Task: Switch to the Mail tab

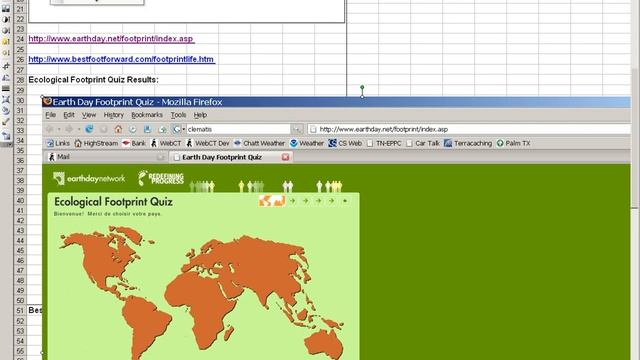Action: 106,157
